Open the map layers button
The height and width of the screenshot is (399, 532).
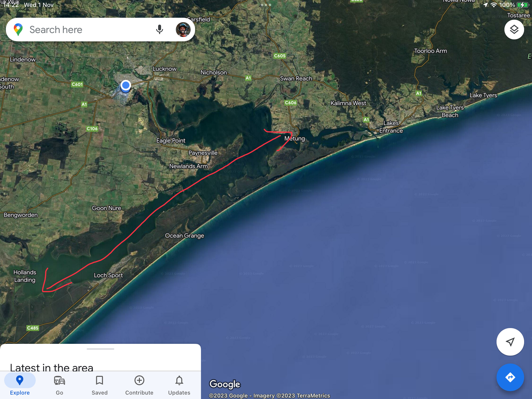coord(514,30)
